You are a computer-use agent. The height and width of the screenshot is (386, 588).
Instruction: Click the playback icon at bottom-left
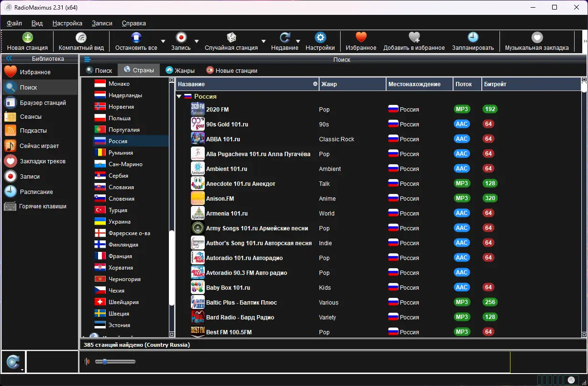click(x=12, y=362)
